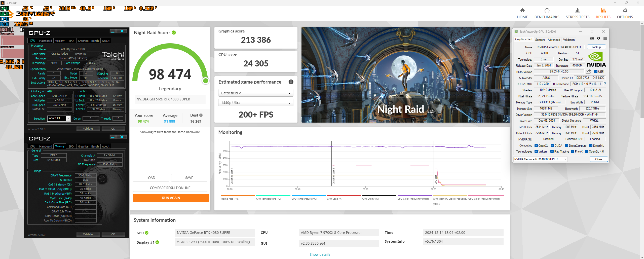Click the GPU-Z Lookup button

click(x=596, y=47)
